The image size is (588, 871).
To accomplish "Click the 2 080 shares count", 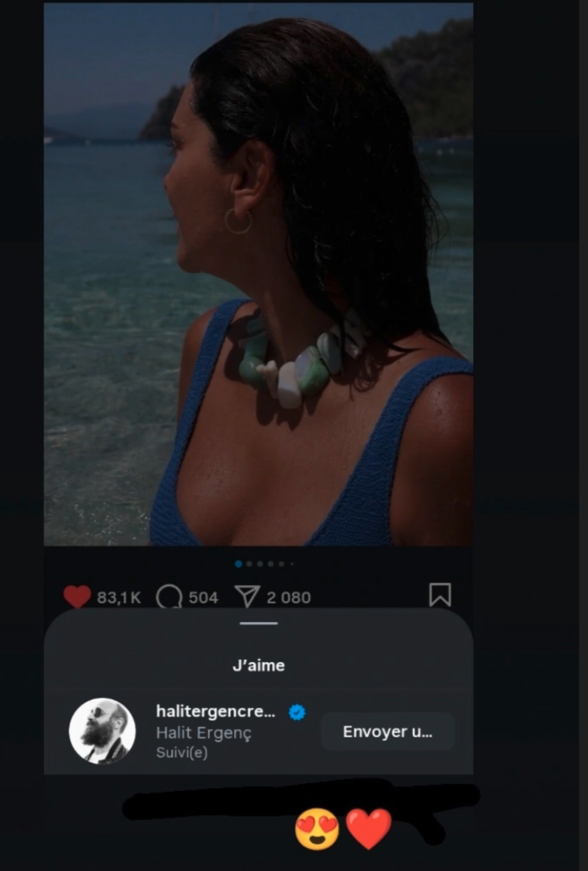I will click(x=288, y=597).
